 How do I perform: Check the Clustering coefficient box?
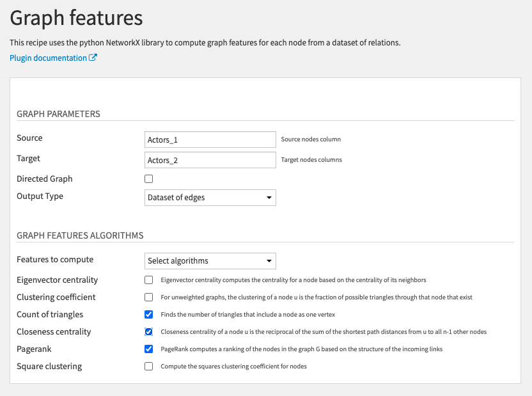coord(149,297)
